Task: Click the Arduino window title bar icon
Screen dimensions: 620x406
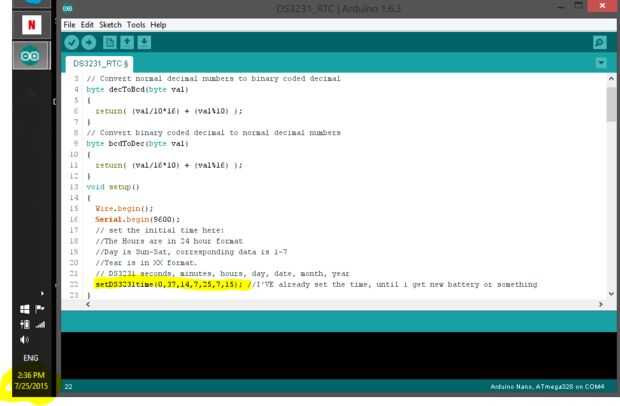Action: [68, 8]
